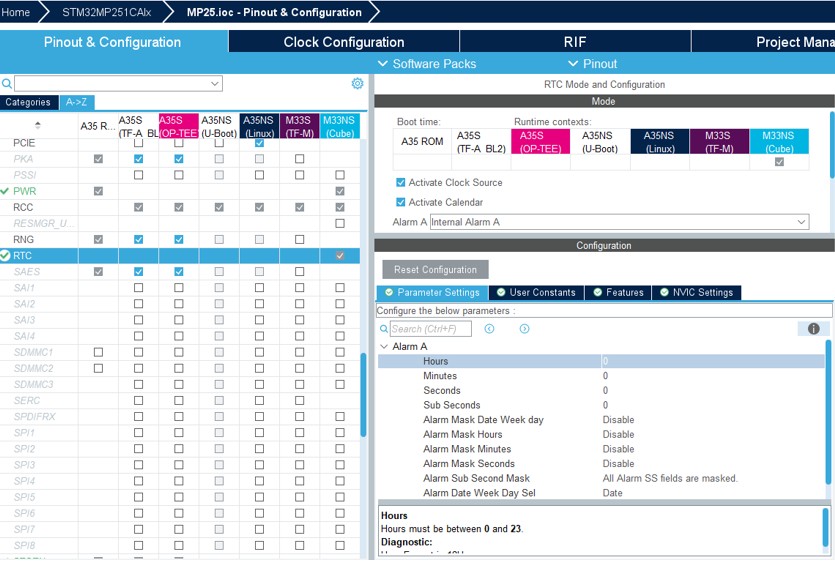The height and width of the screenshot is (561, 835).
Task: Switch to A->Z view tab
Action: 77,102
